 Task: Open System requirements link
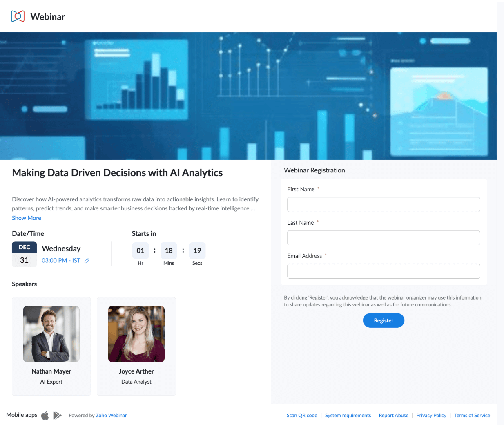pos(348,416)
